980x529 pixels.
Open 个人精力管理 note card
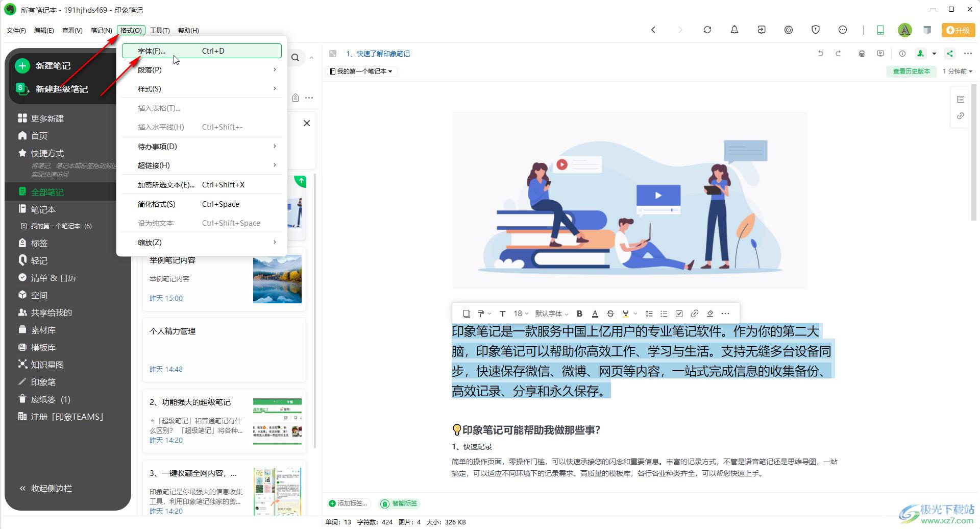[x=224, y=350]
